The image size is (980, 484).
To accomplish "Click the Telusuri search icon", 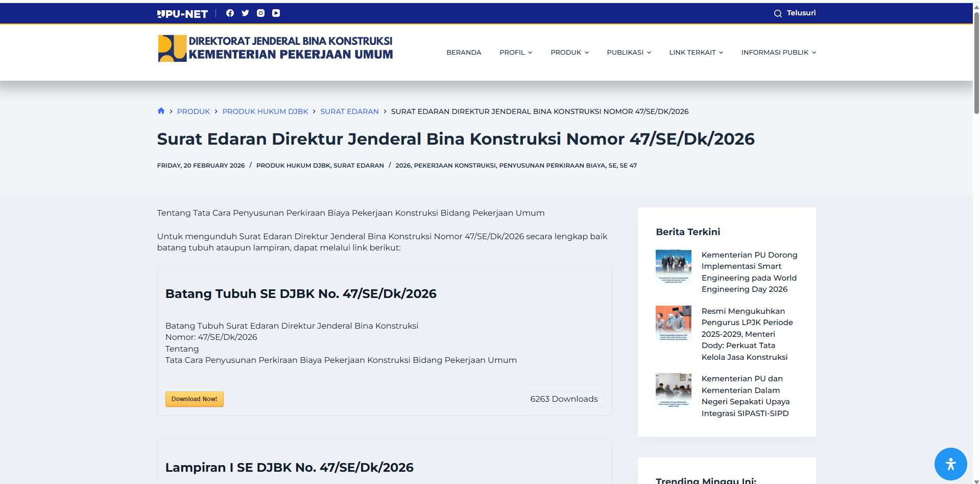I will pos(778,13).
